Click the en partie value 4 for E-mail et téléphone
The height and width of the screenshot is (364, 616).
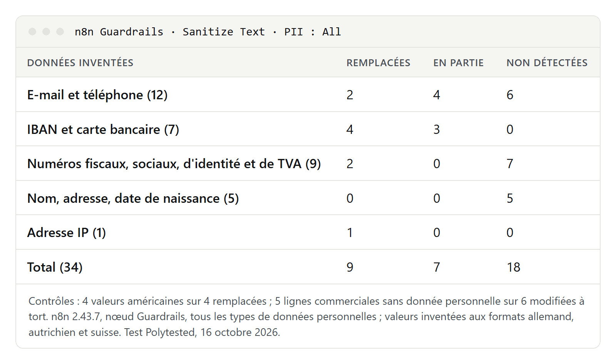coord(437,95)
